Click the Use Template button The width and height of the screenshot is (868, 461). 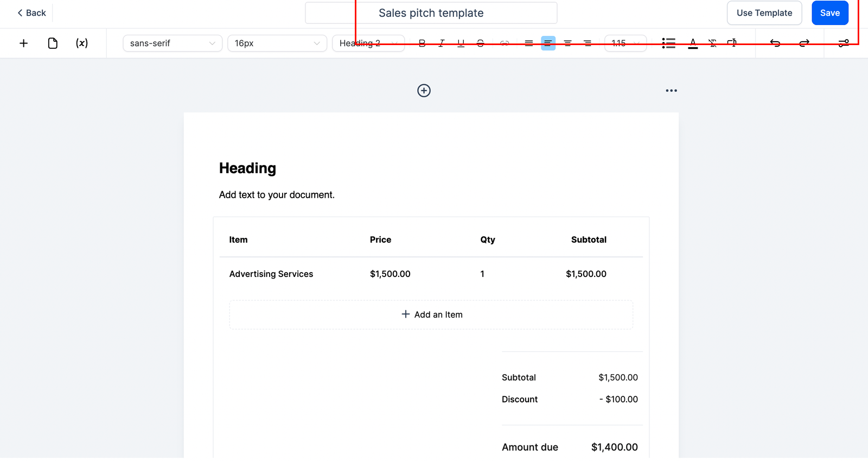pyautogui.click(x=764, y=13)
